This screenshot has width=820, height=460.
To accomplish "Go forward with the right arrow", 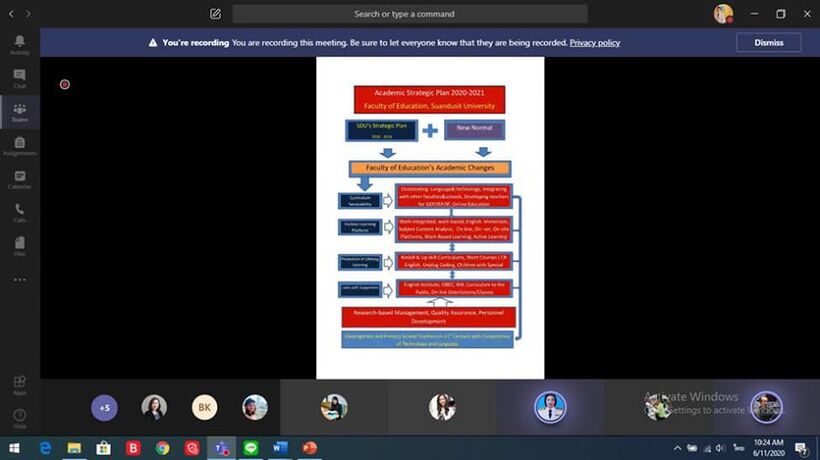I will coord(28,14).
